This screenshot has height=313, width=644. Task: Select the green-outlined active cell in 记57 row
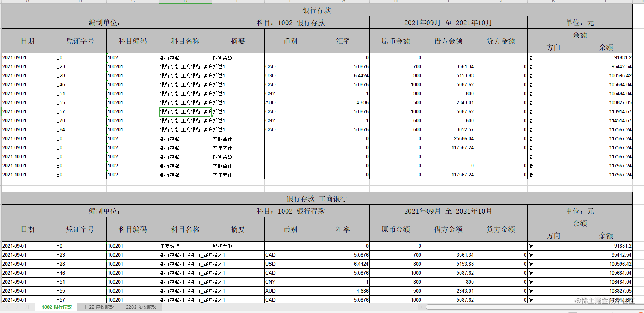pyautogui.click(x=185, y=112)
